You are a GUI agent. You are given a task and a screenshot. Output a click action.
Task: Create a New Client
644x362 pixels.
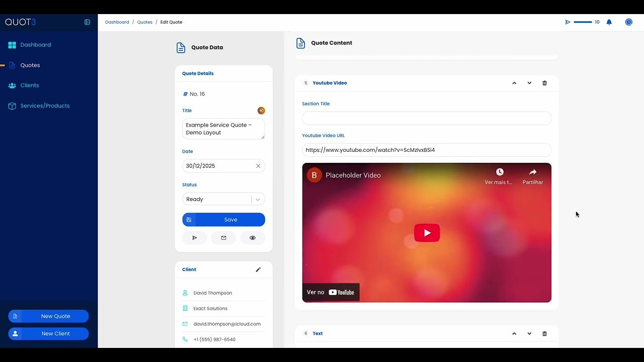[x=48, y=333]
